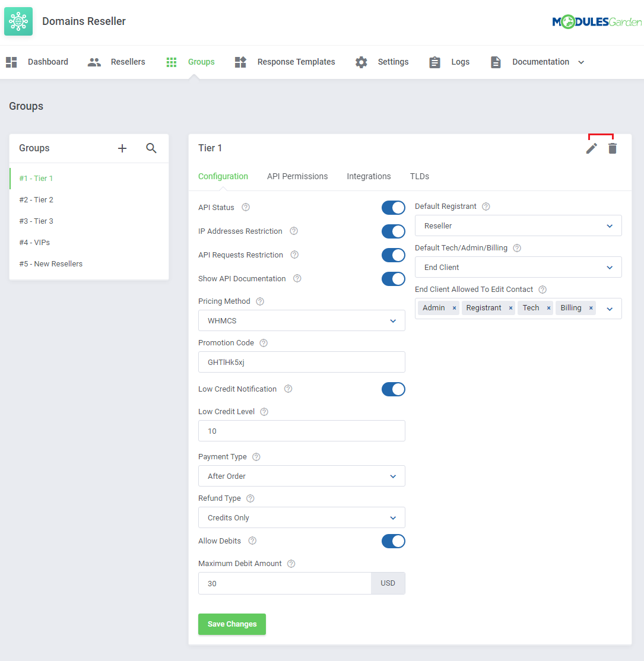This screenshot has height=661, width=644.
Task: Toggle API Requests Restriction switch
Action: tap(394, 255)
